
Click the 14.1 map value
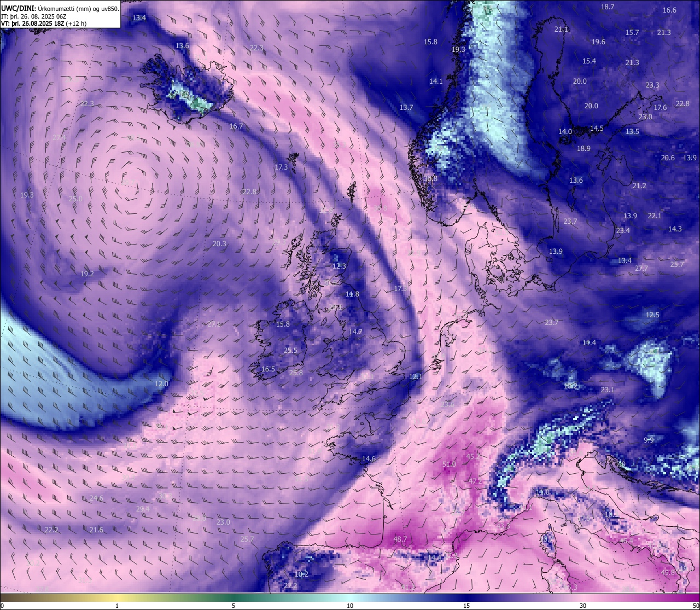(x=436, y=82)
